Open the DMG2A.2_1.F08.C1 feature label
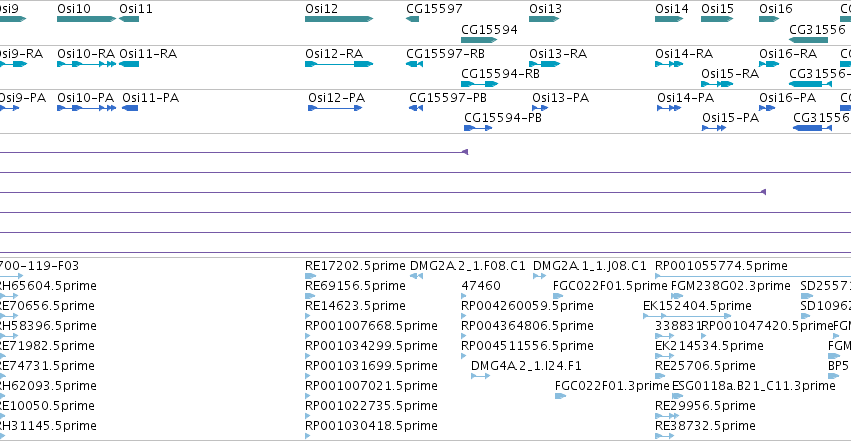 pos(468,266)
